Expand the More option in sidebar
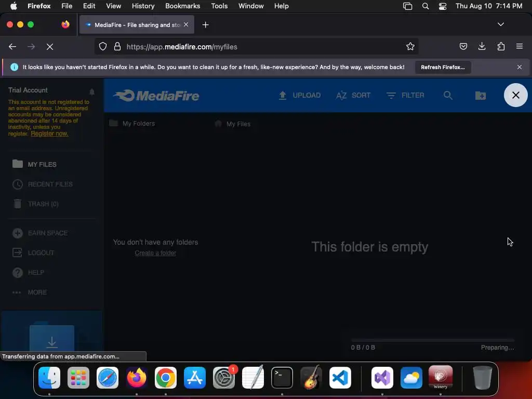 [30, 292]
